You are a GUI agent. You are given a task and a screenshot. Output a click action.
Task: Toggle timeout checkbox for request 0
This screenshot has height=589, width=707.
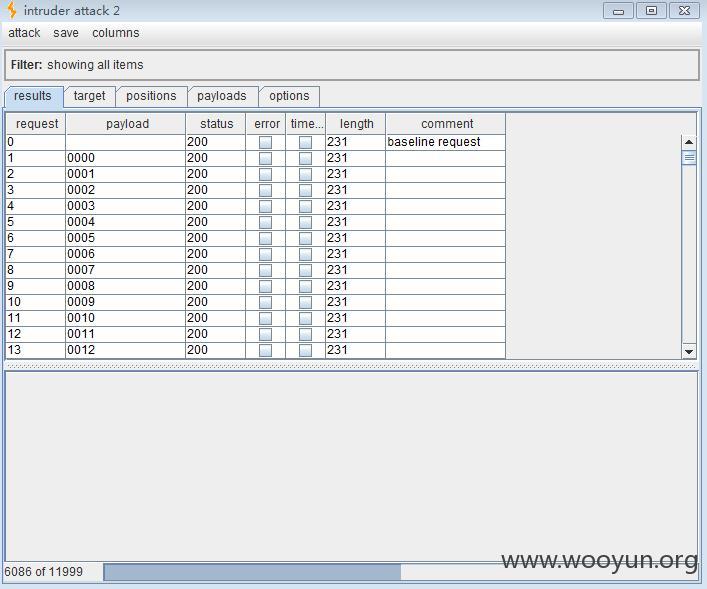305,143
